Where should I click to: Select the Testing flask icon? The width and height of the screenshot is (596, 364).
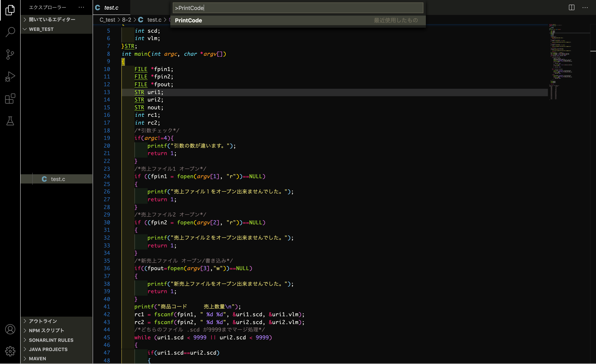(10, 121)
